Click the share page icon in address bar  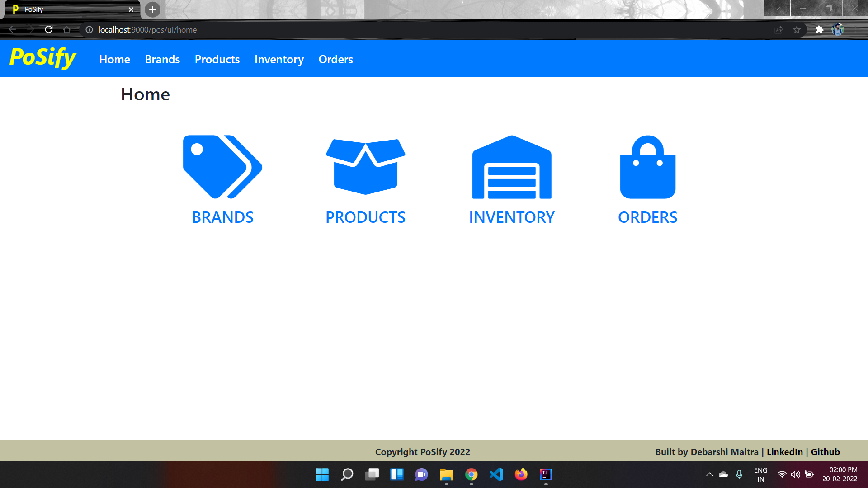778,30
